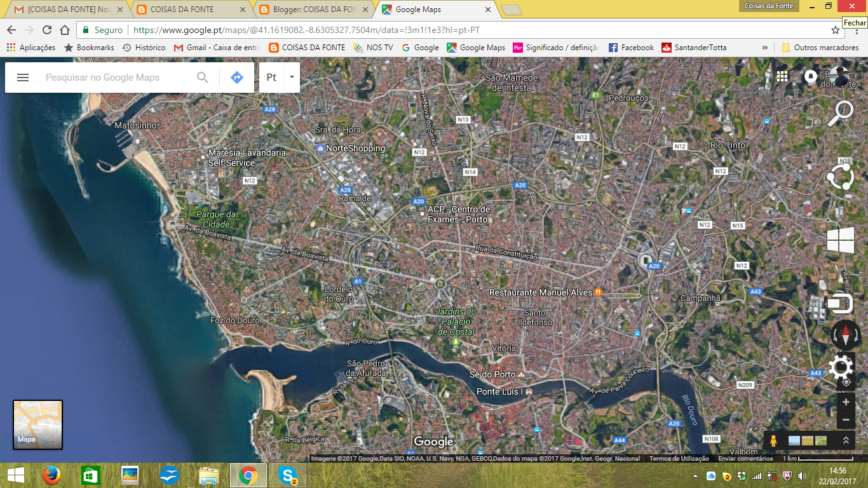The height and width of the screenshot is (488, 868).
Task: Expand the imagery strip with double chevron
Action: pos(846,440)
